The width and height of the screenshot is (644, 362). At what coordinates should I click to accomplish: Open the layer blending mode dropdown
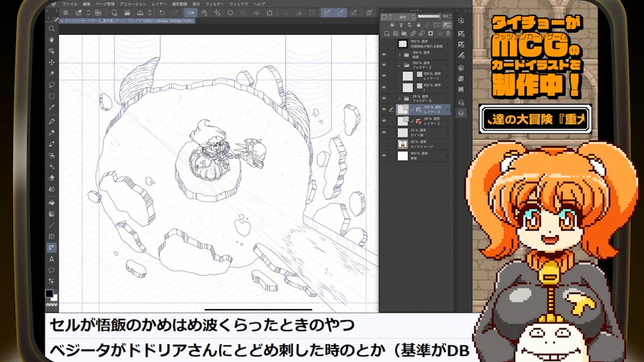coord(404,16)
